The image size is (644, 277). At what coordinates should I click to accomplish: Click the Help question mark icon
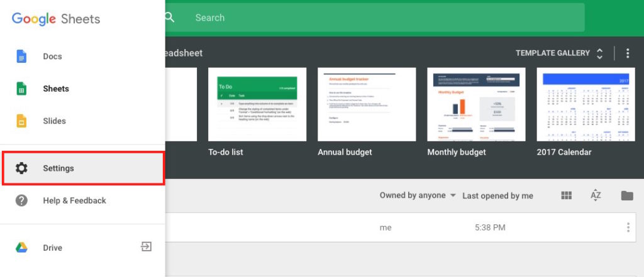pyautogui.click(x=21, y=200)
